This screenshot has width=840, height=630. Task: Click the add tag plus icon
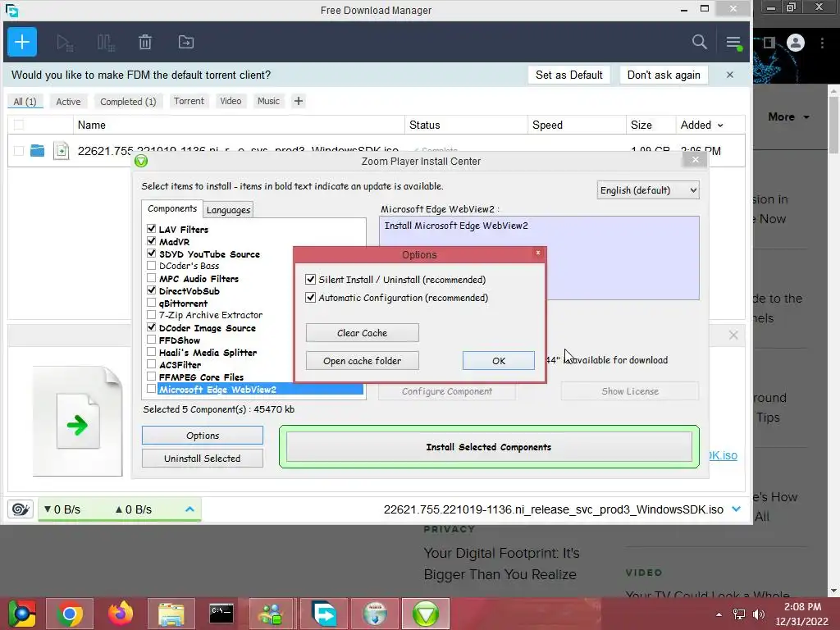299,101
